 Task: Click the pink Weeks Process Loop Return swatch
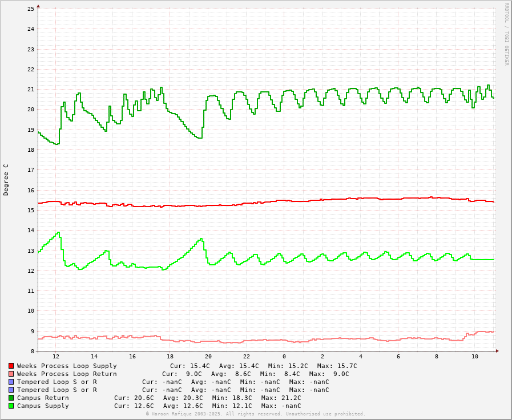pyautogui.click(x=11, y=374)
